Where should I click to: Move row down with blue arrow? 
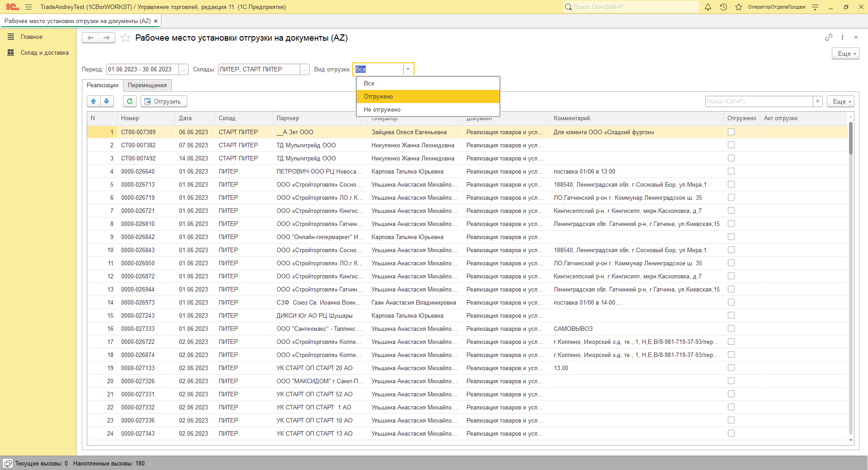107,101
